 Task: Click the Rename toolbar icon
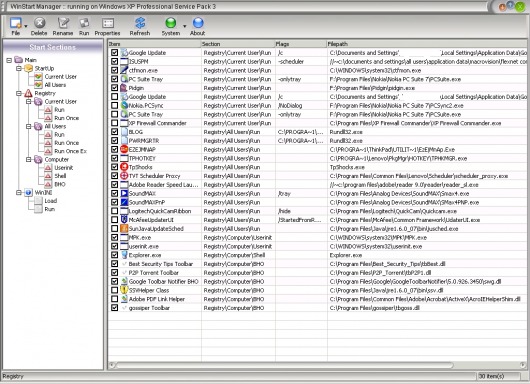point(63,23)
